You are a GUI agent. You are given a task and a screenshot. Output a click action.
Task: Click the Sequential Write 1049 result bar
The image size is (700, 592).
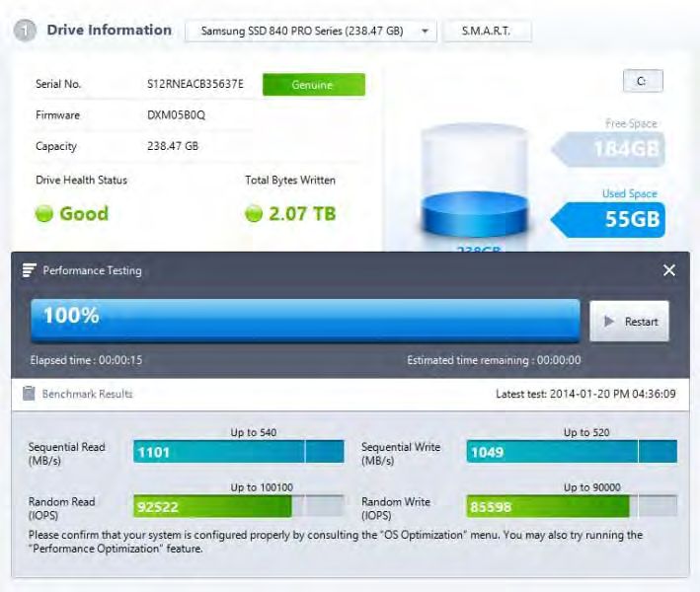pyautogui.click(x=572, y=452)
